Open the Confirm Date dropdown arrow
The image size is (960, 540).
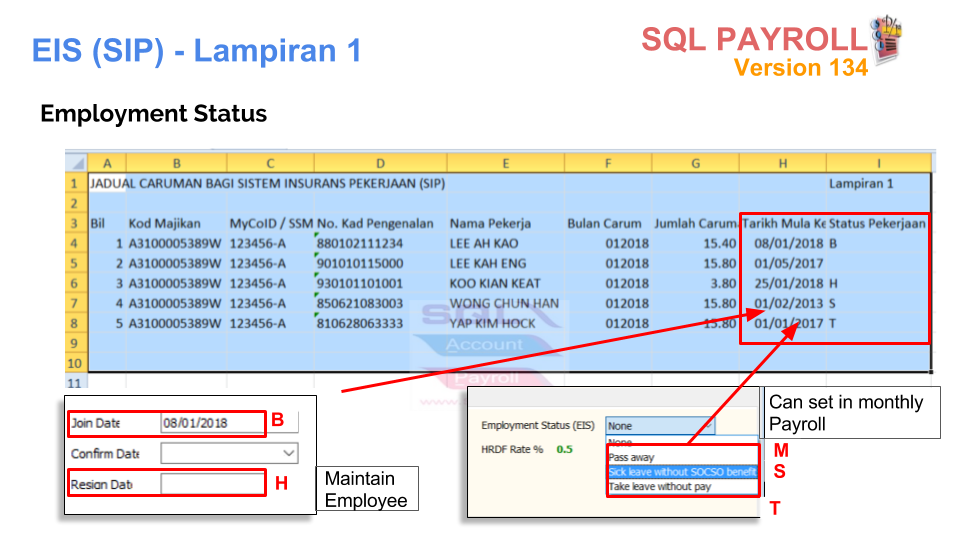tap(289, 454)
